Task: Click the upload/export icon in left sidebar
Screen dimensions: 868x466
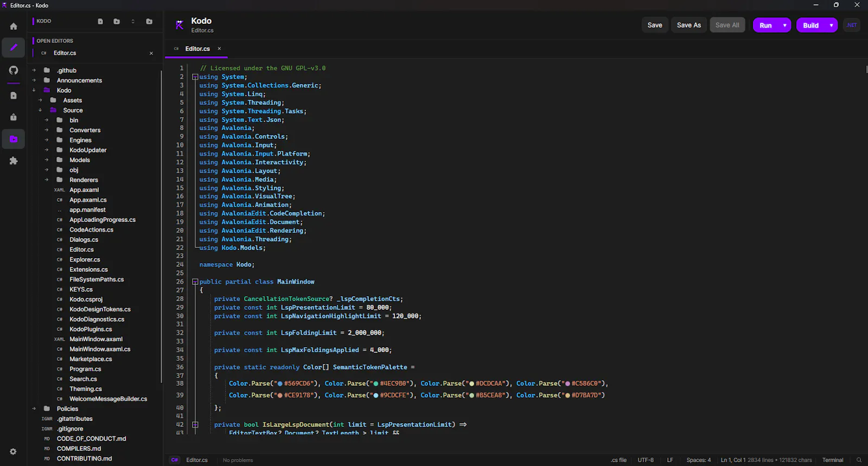Action: click(14, 117)
